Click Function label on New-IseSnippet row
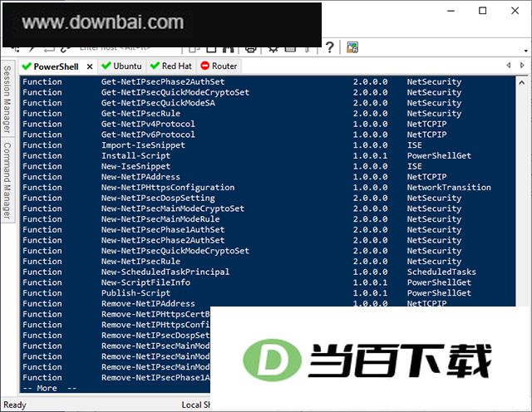Screen dimensions: 532x412 pyautogui.click(x=42, y=166)
